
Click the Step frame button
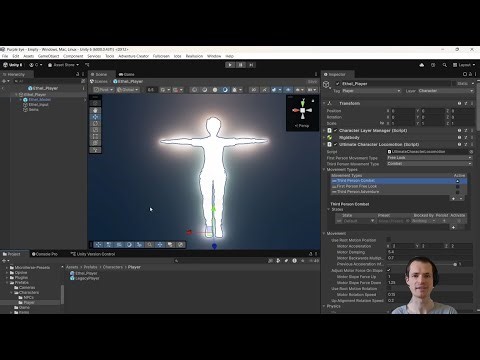pos(251,65)
